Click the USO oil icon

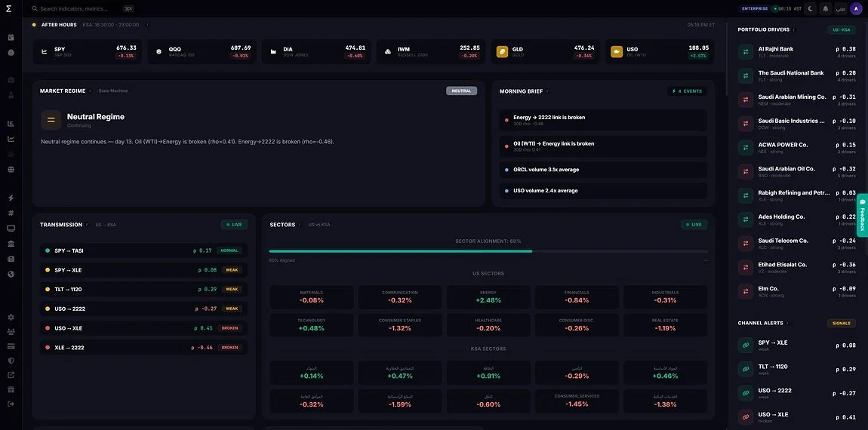pos(616,51)
